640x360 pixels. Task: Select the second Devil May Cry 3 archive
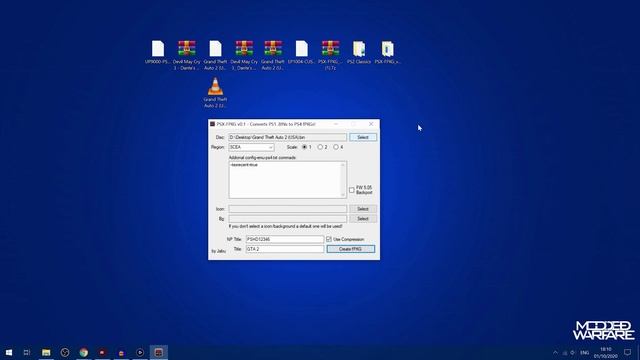click(x=244, y=55)
